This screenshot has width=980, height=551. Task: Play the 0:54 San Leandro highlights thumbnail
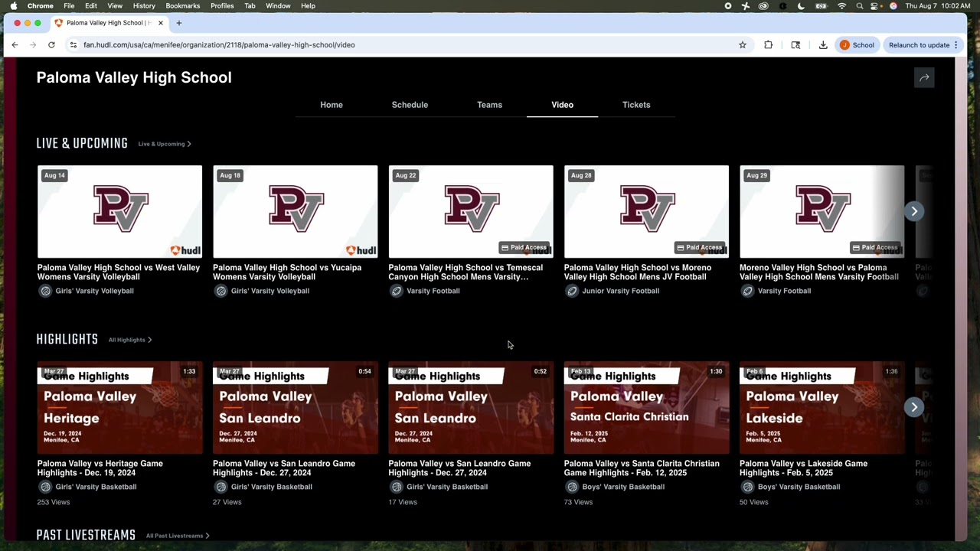[296, 408]
